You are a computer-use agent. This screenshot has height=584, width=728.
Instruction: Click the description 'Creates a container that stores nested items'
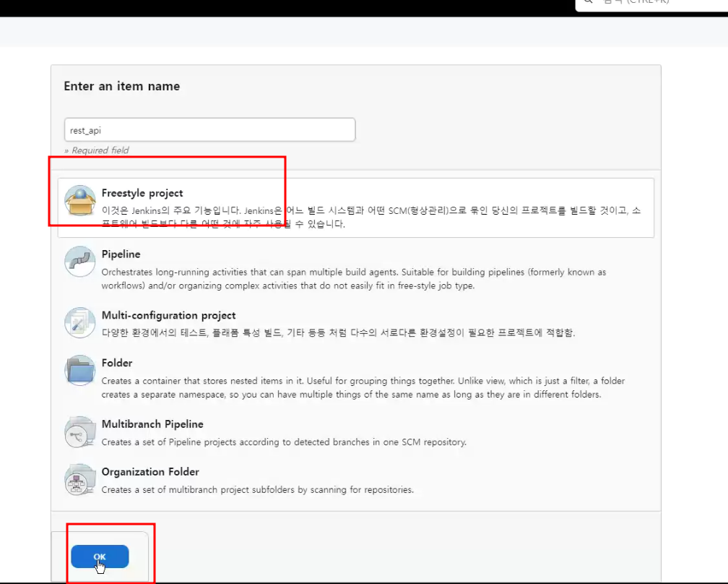coord(363,387)
